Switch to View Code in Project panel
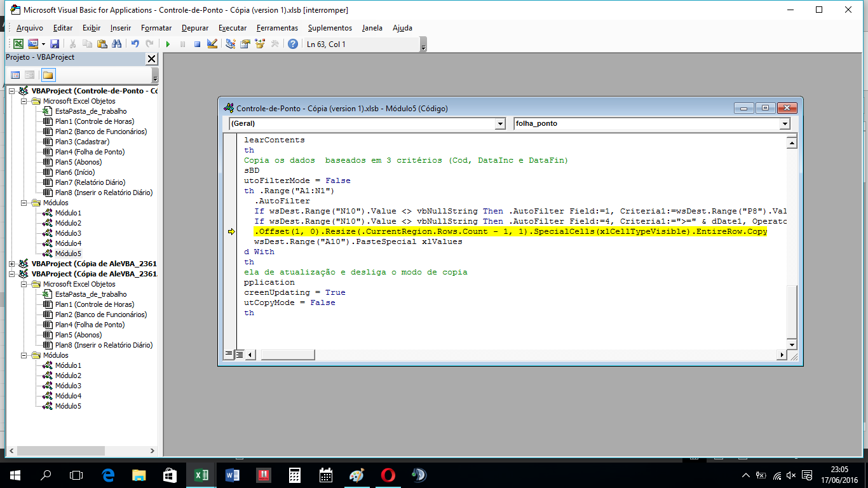Image resolution: width=868 pixels, height=488 pixels. (15, 75)
